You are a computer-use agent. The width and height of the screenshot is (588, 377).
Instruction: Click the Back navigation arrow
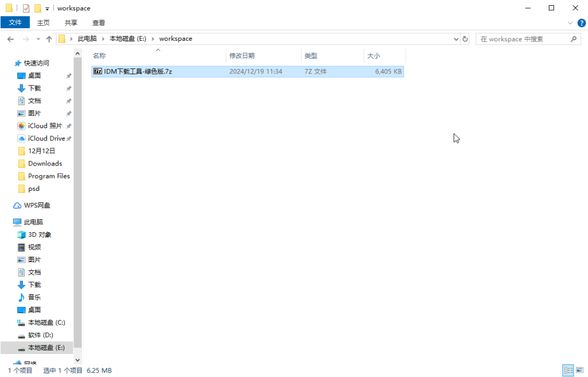[x=10, y=39]
